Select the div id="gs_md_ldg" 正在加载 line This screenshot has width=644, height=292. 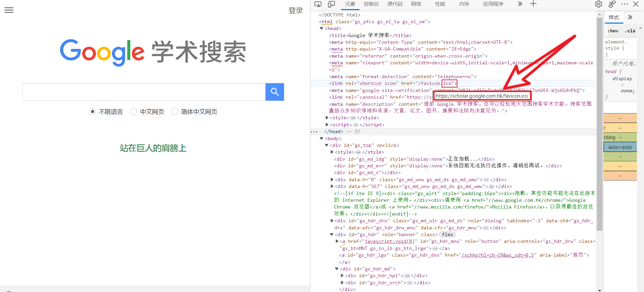tap(414, 159)
